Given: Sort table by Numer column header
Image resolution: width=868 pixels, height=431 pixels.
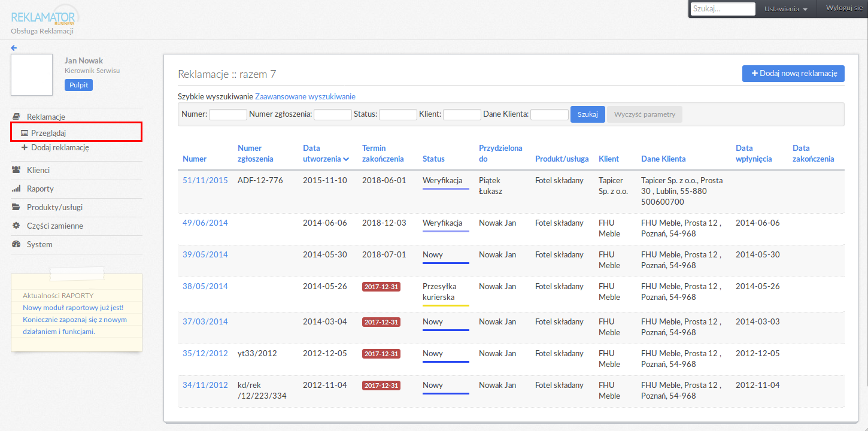Looking at the screenshot, I should 195,159.
